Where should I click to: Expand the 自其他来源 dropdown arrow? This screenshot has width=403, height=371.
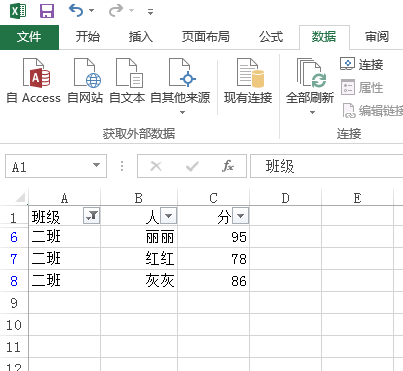[x=182, y=113]
